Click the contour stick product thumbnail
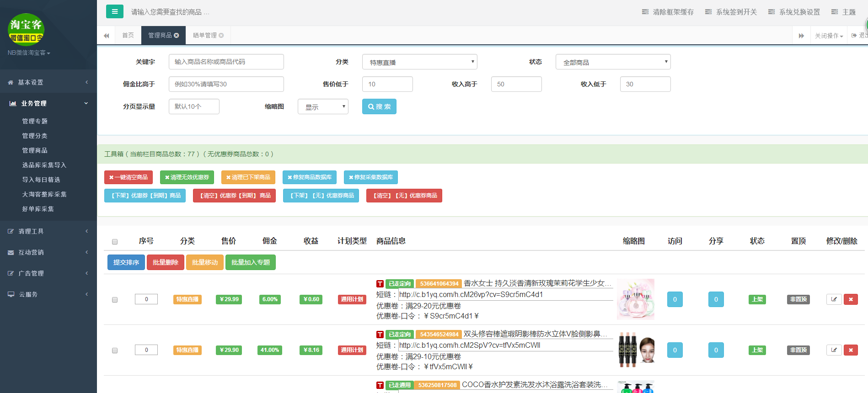The image size is (868, 393). 636,350
